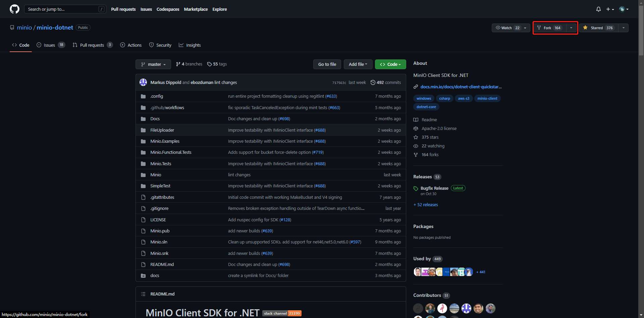This screenshot has width=644, height=318.
Task: Open the notifications bell
Action: (598, 9)
